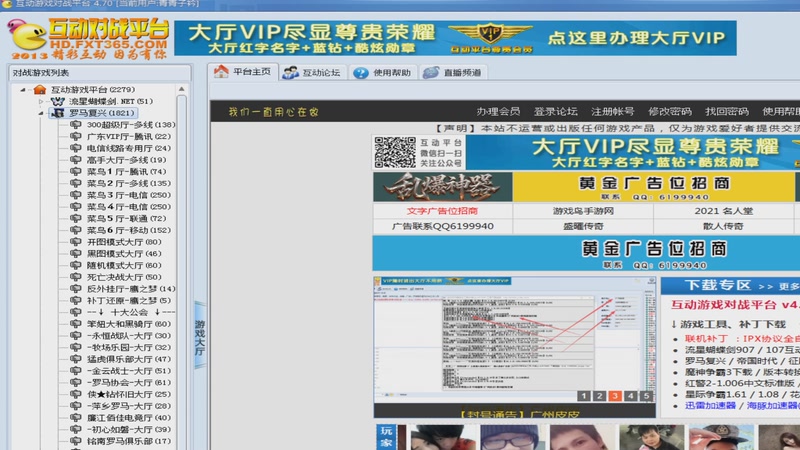Select room 丽江佰佳电竞厅 (40)
Viewport: 800px width, 450px height.
129,418
